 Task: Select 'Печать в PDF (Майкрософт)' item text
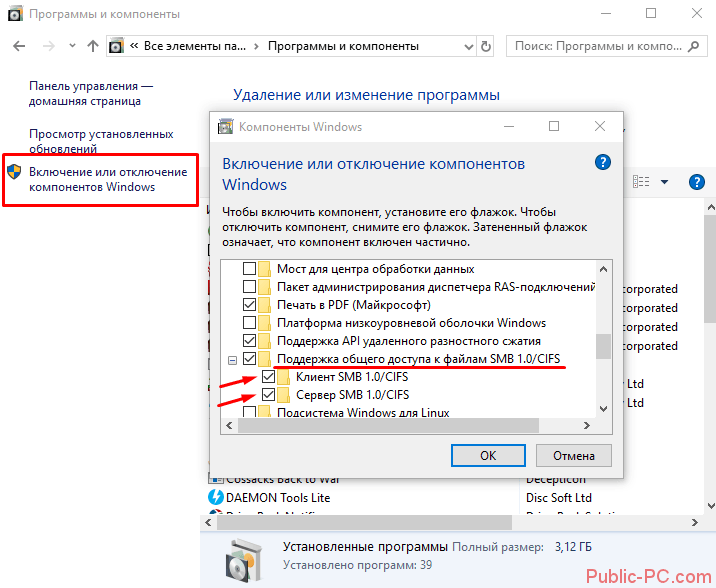(x=354, y=305)
